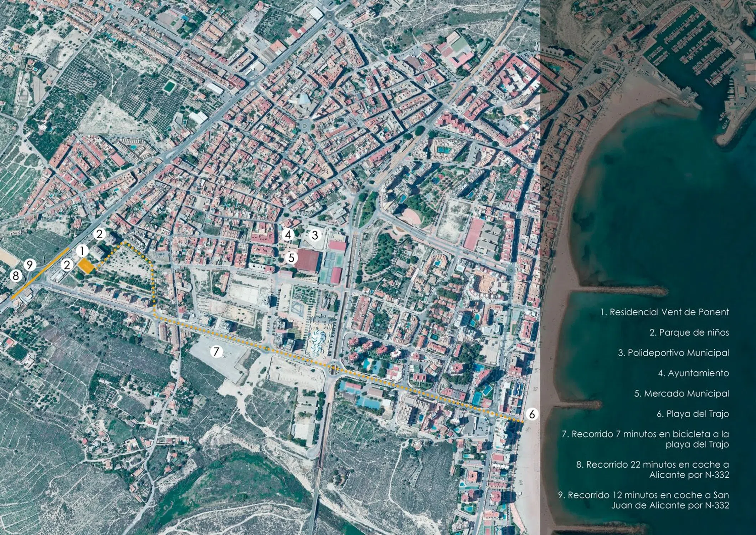The width and height of the screenshot is (756, 535).
Task: Click the orange highlighted building plot
Action: [x=86, y=266]
